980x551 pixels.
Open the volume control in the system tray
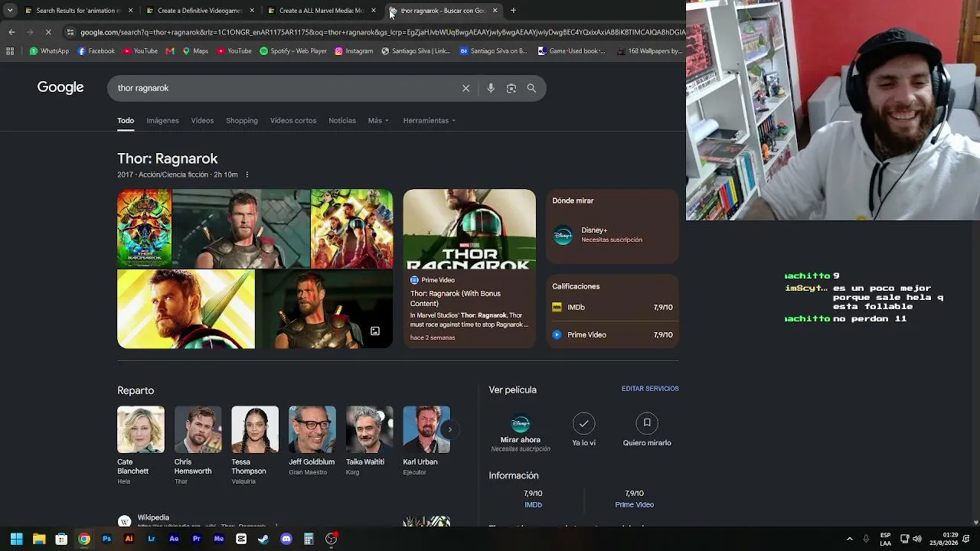coord(917,539)
